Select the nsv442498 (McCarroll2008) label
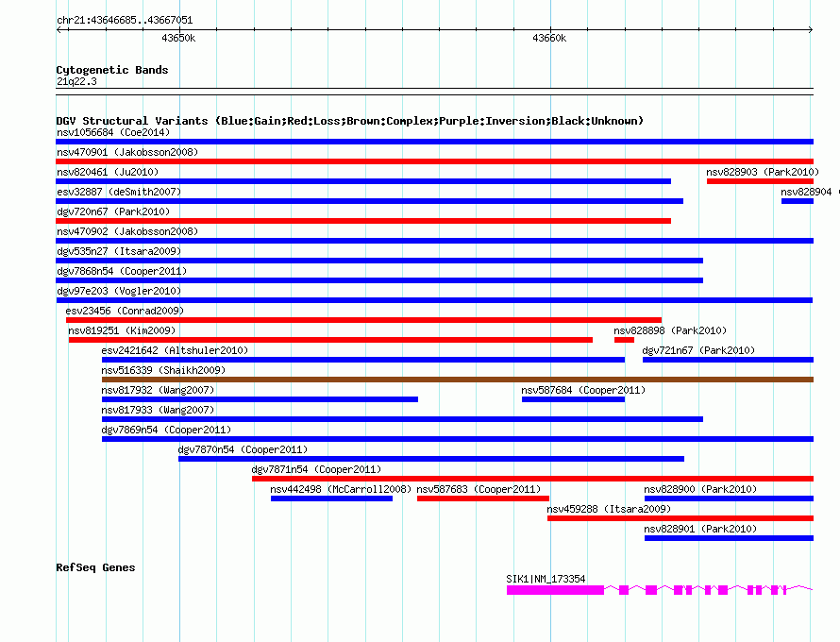 341,489
